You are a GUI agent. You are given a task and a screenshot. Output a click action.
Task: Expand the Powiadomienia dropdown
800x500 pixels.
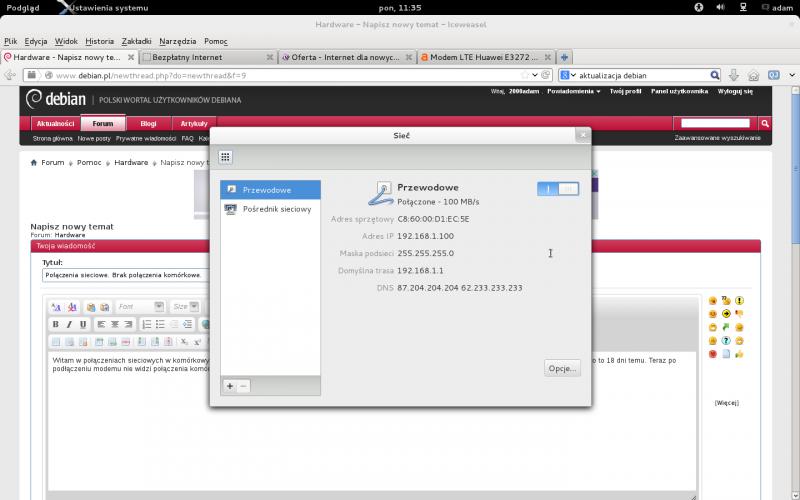573,91
